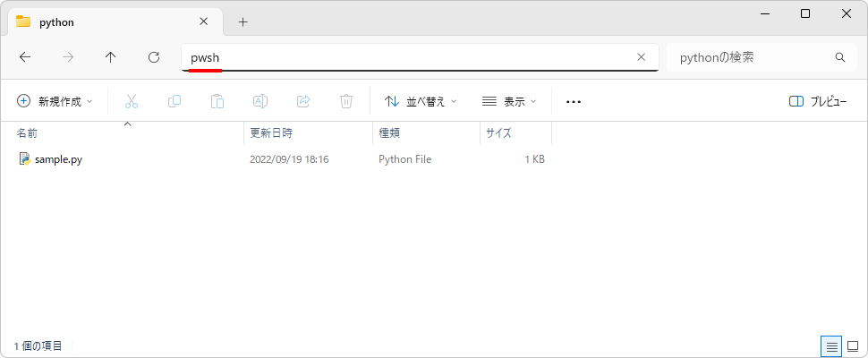The image size is (868, 358).
Task: Click the sample.py Python file icon
Action: (24, 159)
